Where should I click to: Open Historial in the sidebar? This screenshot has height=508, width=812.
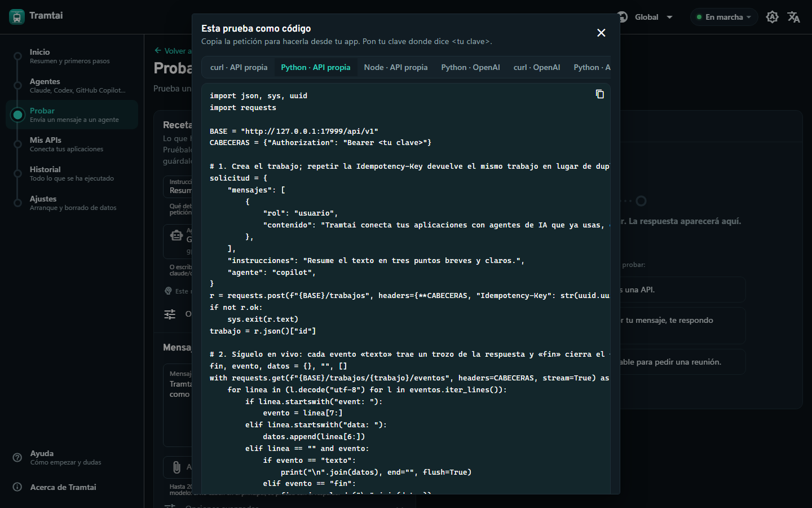click(72, 173)
